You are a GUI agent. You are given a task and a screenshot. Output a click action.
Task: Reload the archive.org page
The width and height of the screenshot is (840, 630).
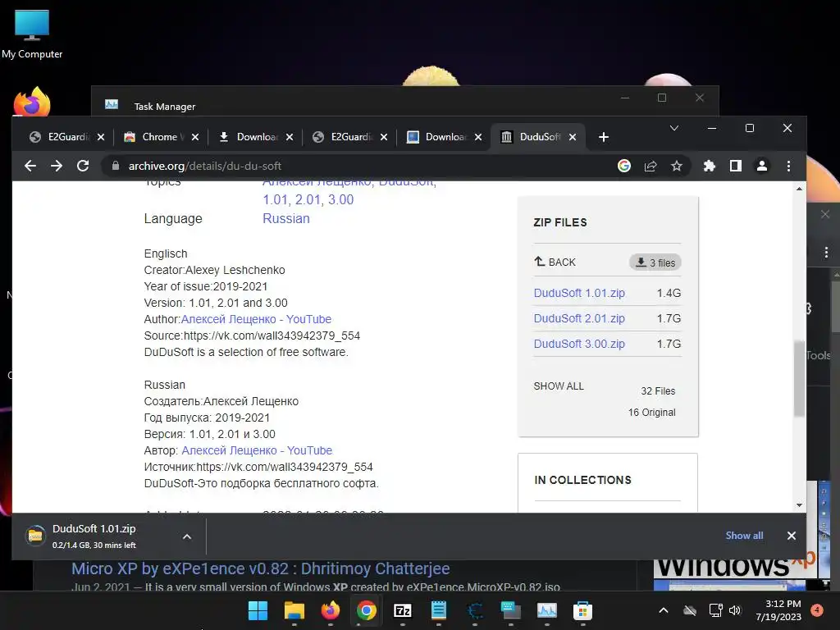(83, 166)
